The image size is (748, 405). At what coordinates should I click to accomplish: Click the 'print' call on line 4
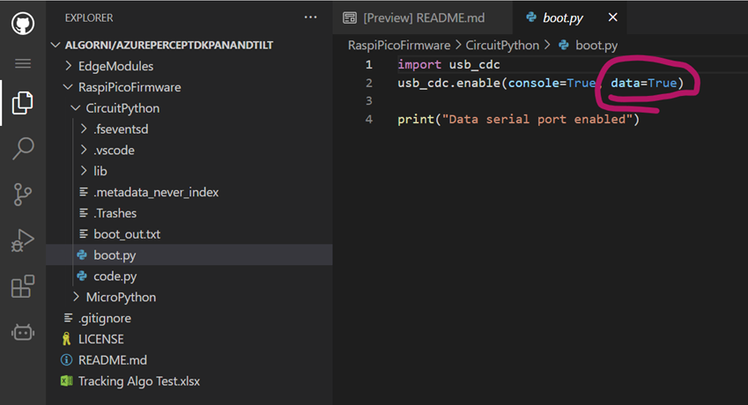tap(416, 119)
